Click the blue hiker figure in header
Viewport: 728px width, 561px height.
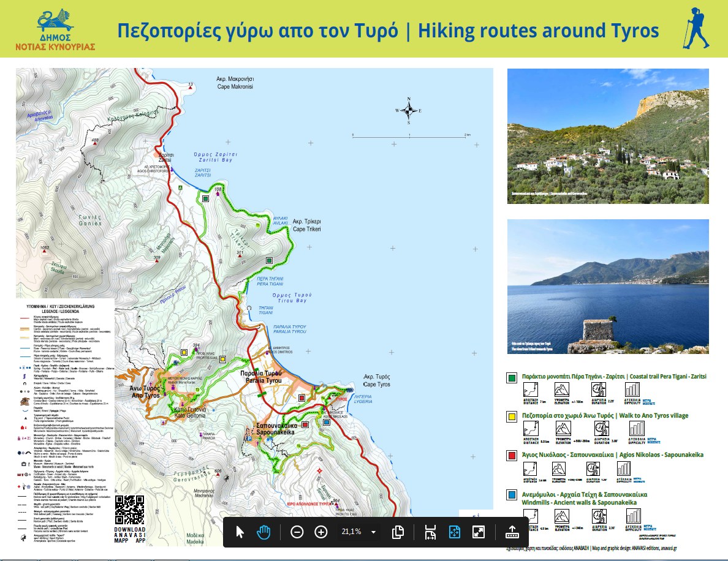coord(695,28)
